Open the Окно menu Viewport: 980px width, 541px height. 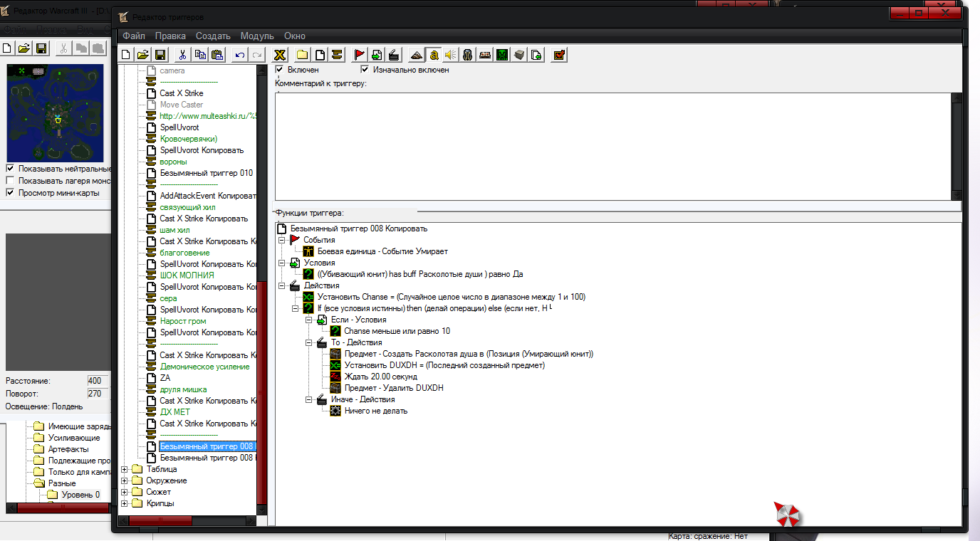click(x=294, y=36)
